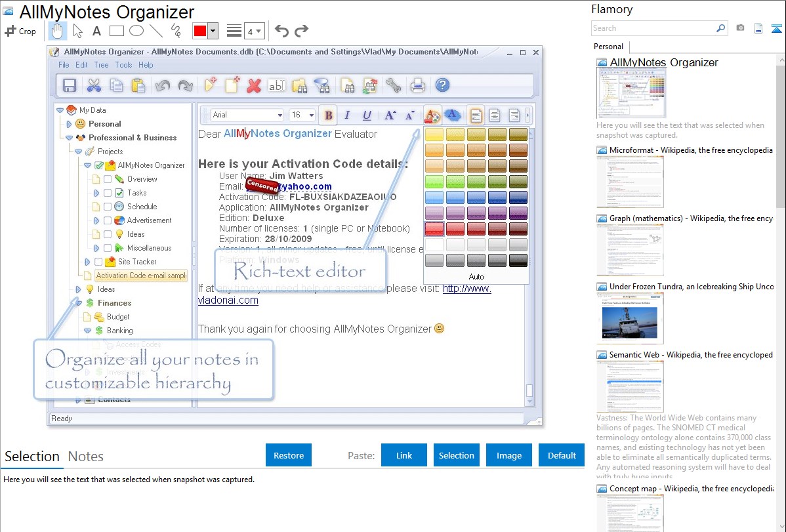Click the Default button
The width and height of the screenshot is (786, 532).
(x=562, y=455)
